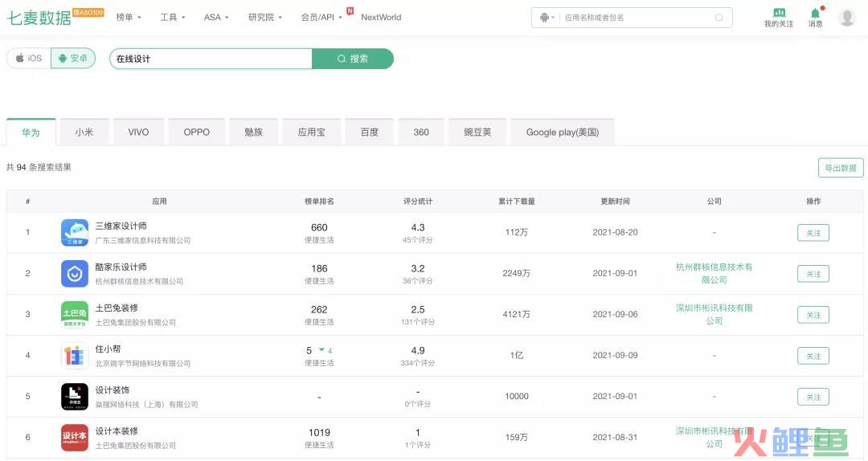Click rank 660 for 三维家设计师
Screen dimensions: 868x461
coord(319,227)
